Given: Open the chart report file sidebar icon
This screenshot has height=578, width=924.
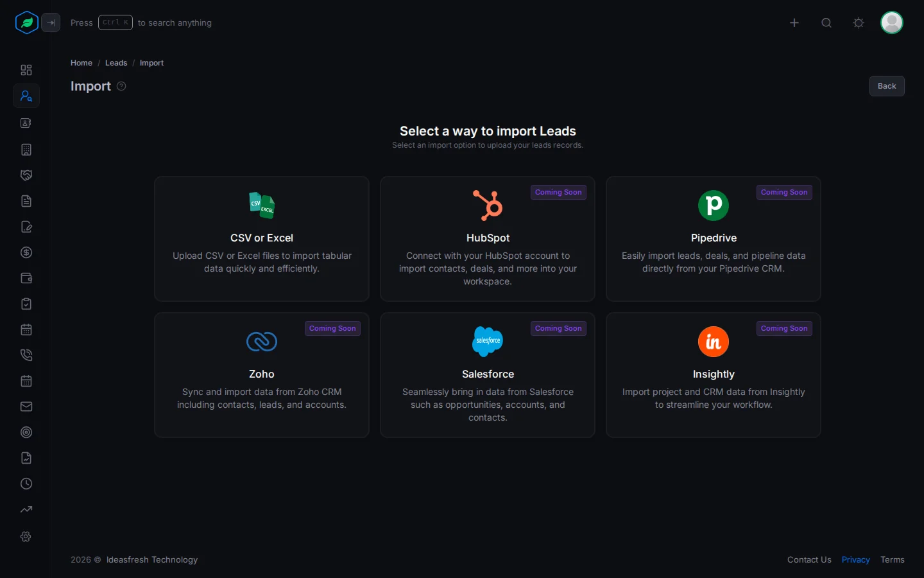Looking at the screenshot, I should pyautogui.click(x=26, y=458).
